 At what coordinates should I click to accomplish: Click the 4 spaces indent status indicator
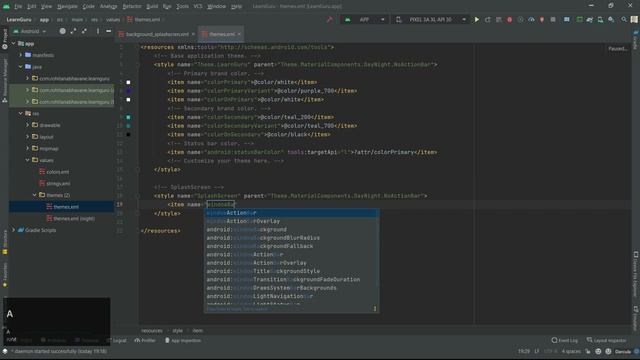[571, 351]
